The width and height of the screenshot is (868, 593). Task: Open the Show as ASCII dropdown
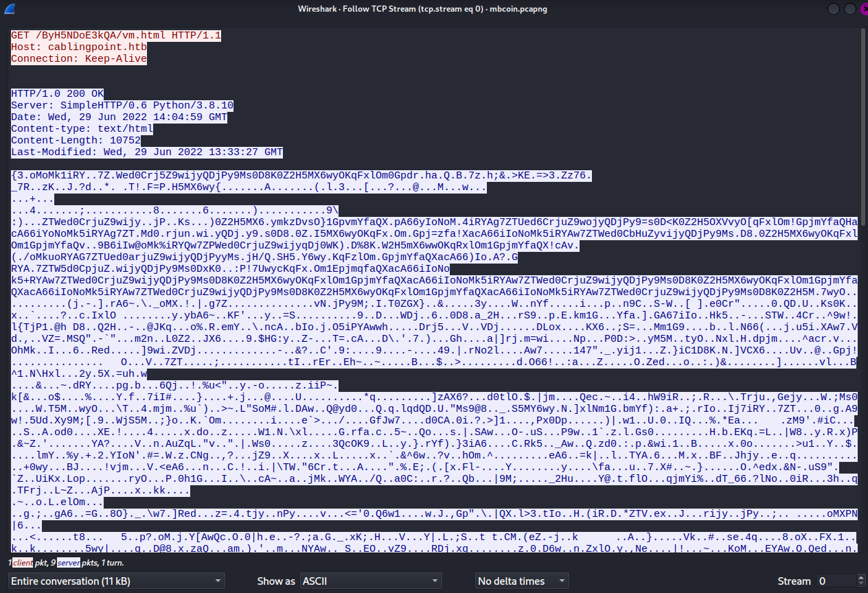tap(370, 581)
